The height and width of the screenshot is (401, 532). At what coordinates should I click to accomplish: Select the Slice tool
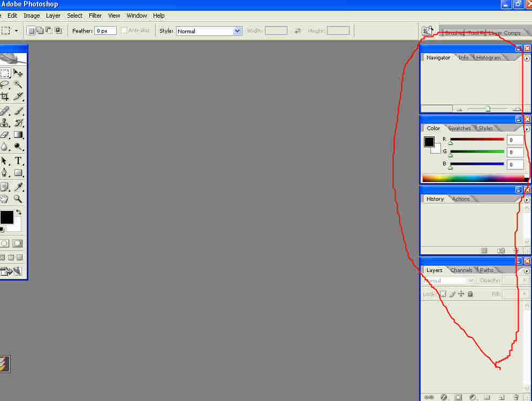pos(18,97)
